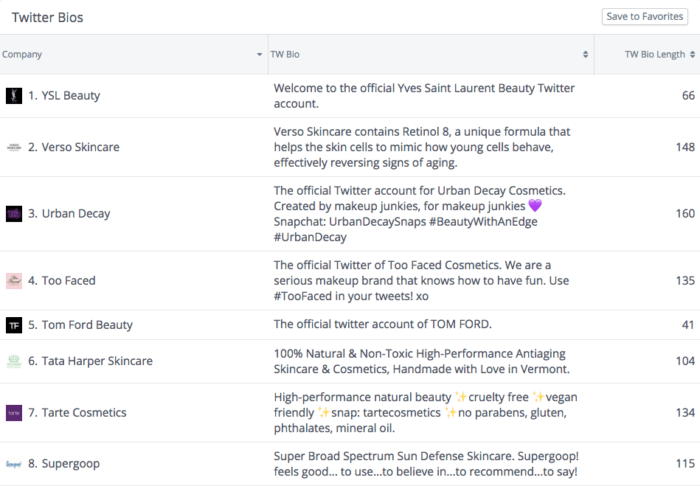Viewport: 700px width, 486px height.
Task: Select the company name Too Faced
Action: click(x=68, y=281)
